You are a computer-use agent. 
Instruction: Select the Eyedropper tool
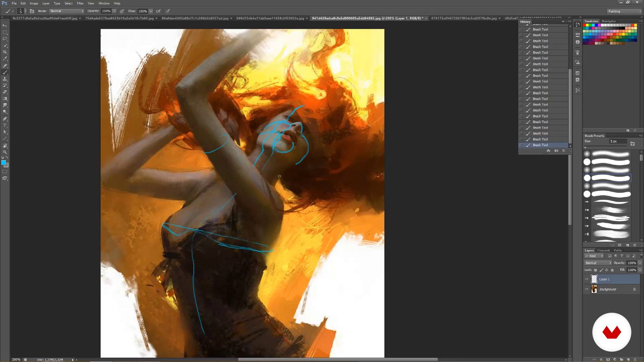tap(5, 59)
